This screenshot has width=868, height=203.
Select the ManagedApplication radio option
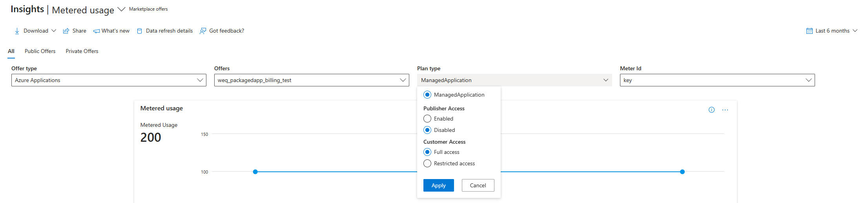[427, 95]
